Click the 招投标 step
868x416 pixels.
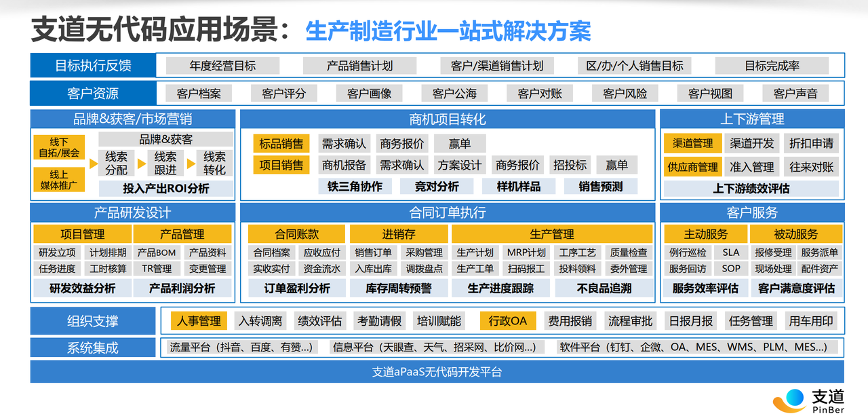[x=570, y=165]
